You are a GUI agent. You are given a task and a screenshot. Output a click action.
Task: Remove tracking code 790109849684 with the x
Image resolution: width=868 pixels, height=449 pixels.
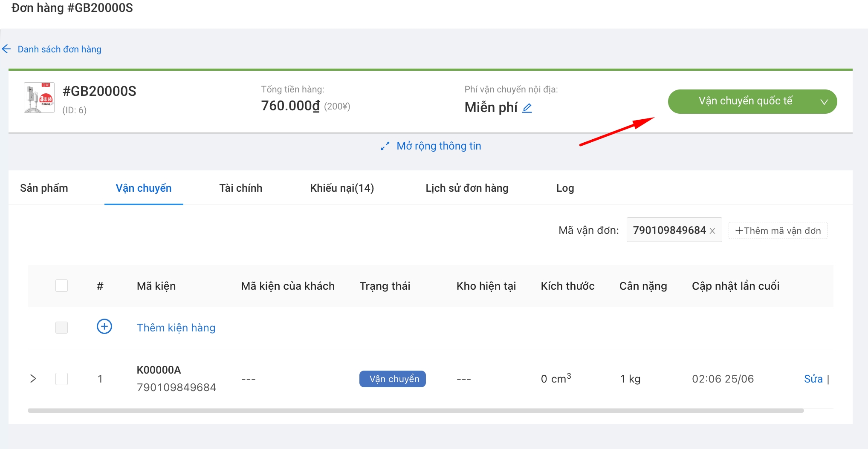tap(712, 231)
